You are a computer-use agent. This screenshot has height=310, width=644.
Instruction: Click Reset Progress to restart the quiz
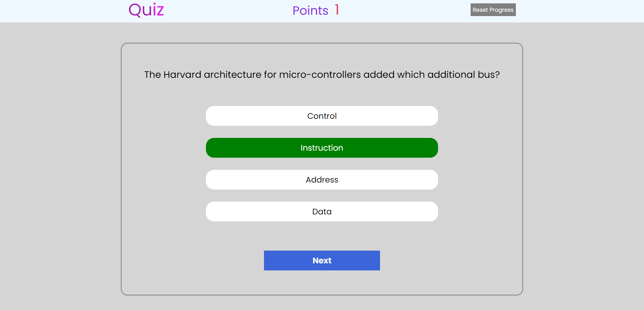click(493, 10)
